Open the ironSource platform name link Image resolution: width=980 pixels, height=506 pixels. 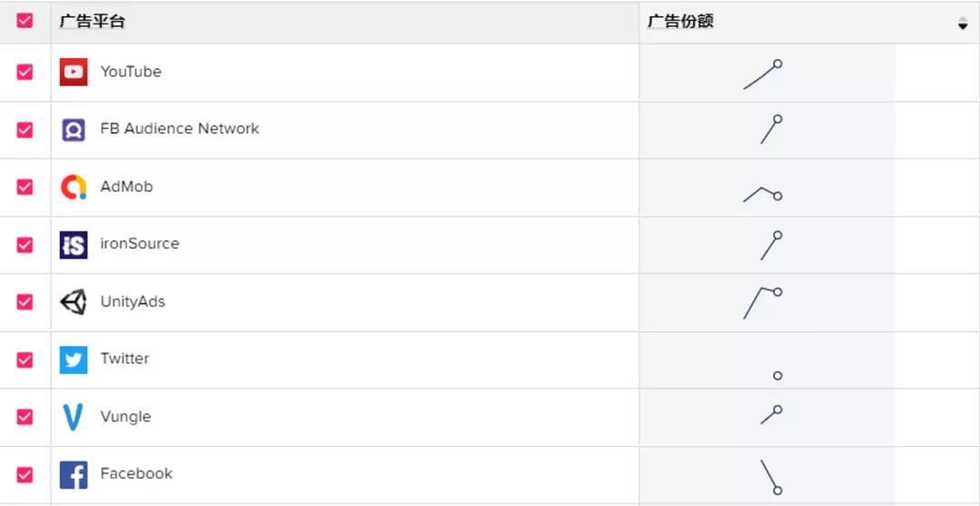coord(140,244)
